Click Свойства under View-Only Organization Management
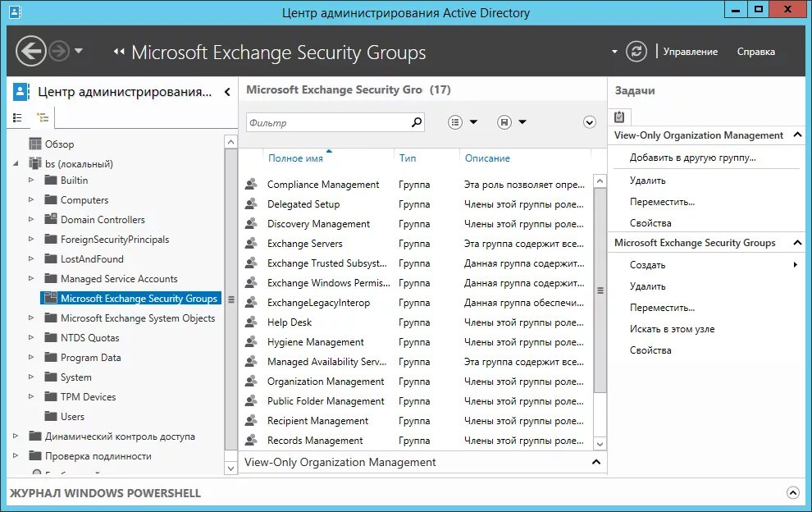The height and width of the screenshot is (512, 812). pyautogui.click(x=650, y=223)
